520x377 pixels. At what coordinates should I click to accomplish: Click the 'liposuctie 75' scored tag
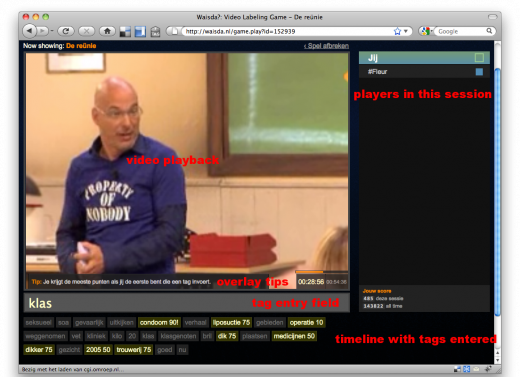coord(231,322)
